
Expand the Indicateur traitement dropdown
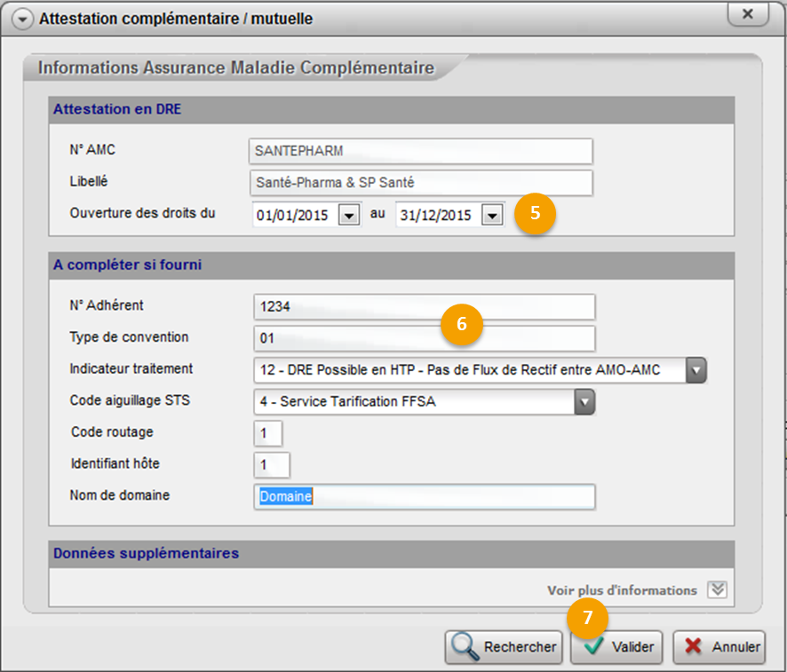point(696,370)
